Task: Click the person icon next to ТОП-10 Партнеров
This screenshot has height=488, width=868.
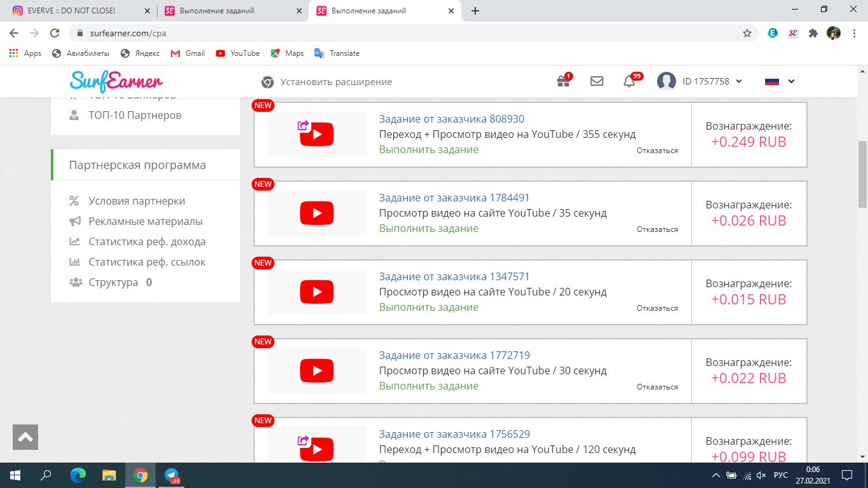Action: pyautogui.click(x=74, y=115)
